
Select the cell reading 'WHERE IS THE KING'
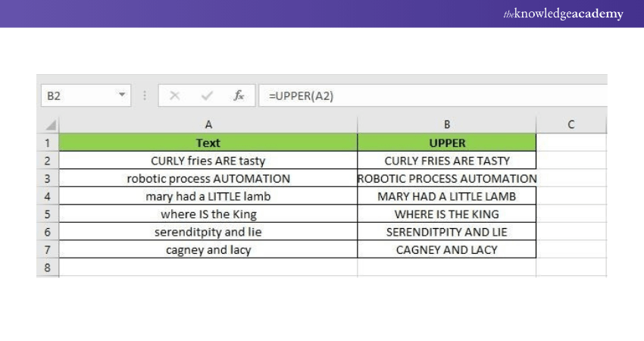(447, 214)
